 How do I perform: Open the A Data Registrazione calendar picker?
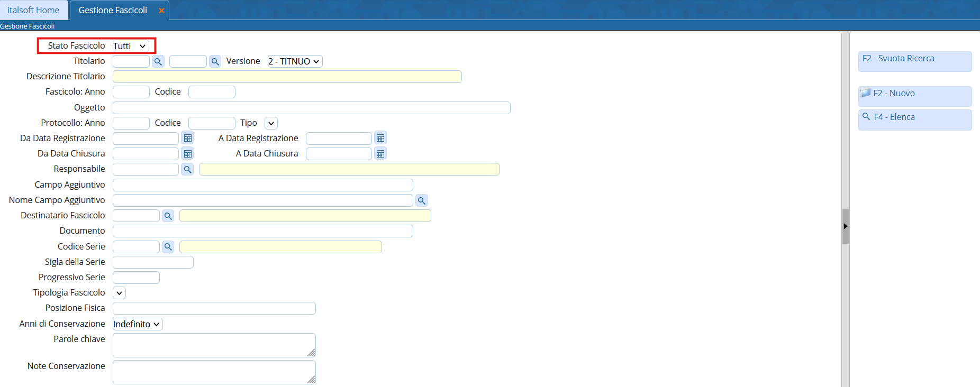click(x=380, y=138)
